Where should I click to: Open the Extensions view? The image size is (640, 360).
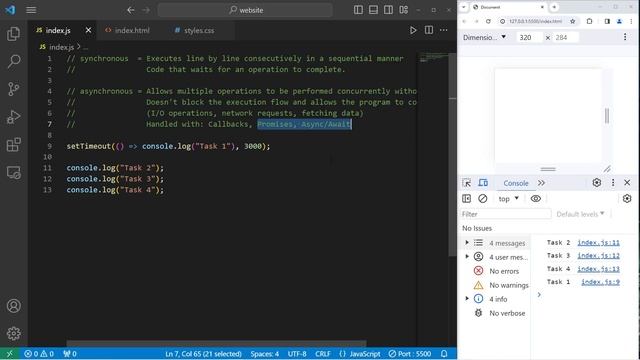point(13,144)
